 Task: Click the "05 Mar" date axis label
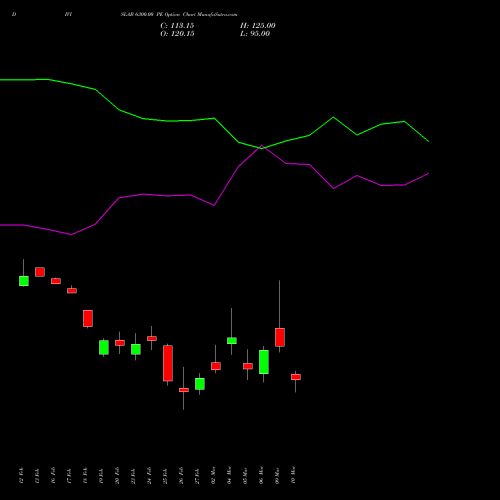pos(245,476)
